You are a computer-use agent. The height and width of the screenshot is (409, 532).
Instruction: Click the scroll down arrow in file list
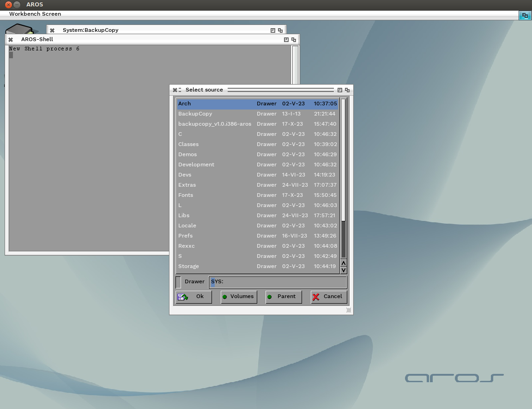point(344,270)
